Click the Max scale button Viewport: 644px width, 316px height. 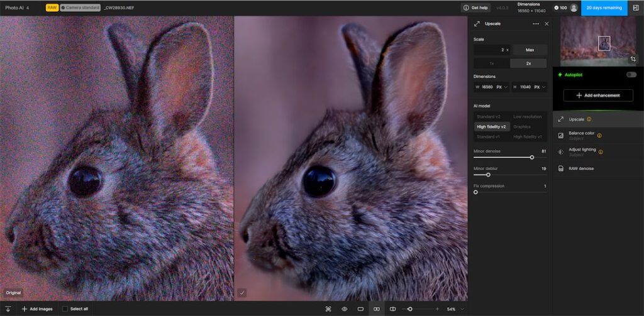click(x=529, y=50)
